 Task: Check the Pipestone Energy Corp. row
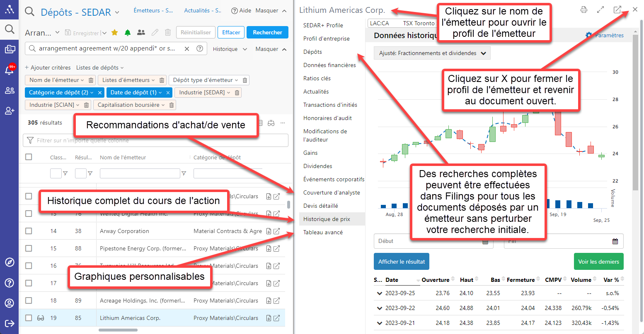click(x=29, y=248)
